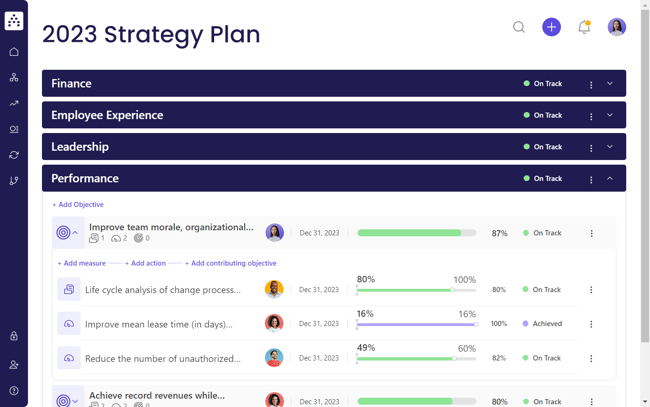This screenshot has height=407, width=650.
Task: Click Add contributing objective link
Action: coord(230,263)
